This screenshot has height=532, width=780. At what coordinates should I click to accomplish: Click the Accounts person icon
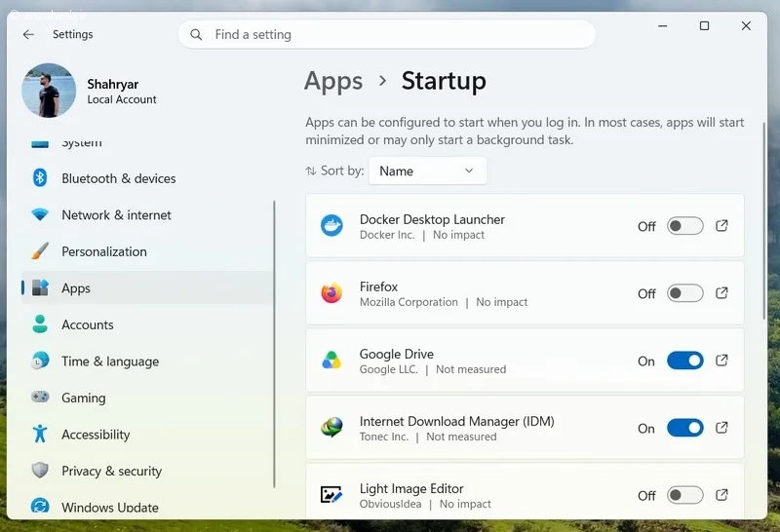(x=40, y=324)
